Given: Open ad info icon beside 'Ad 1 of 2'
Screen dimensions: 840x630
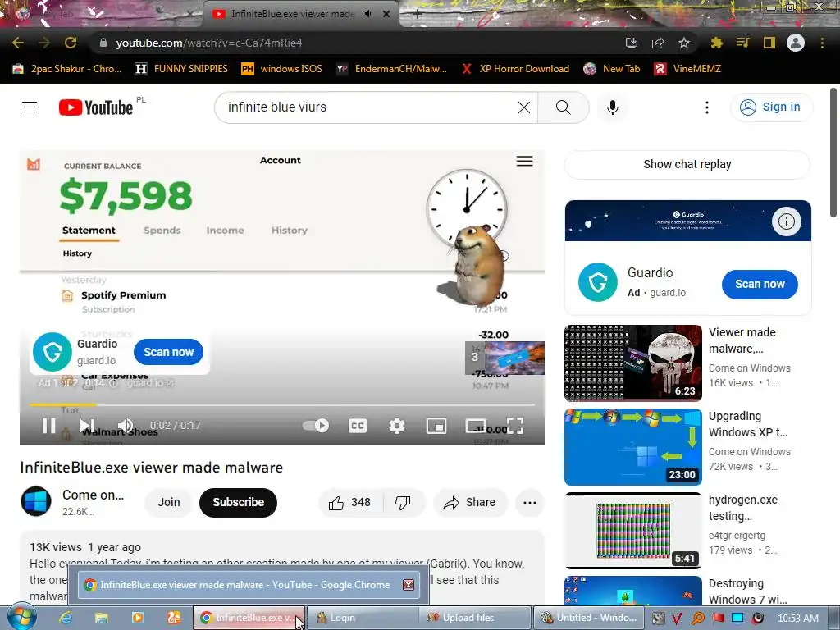Looking at the screenshot, I should tap(113, 383).
